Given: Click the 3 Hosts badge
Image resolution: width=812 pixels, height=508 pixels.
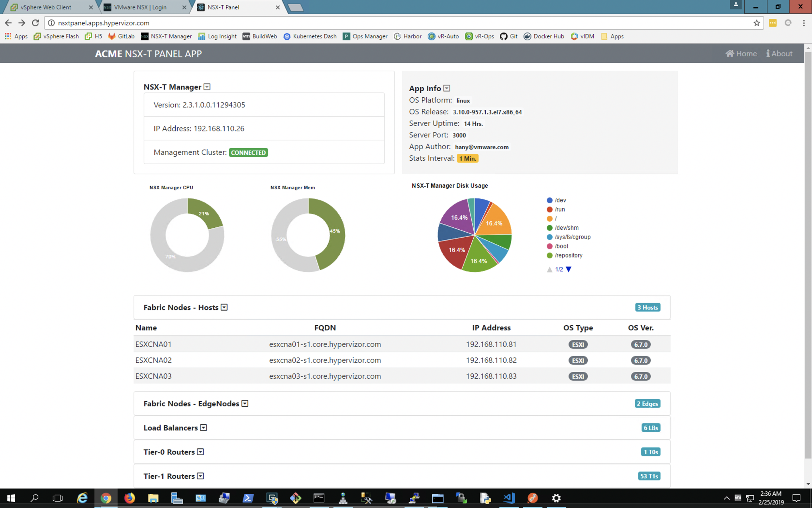Looking at the screenshot, I should (x=648, y=308).
